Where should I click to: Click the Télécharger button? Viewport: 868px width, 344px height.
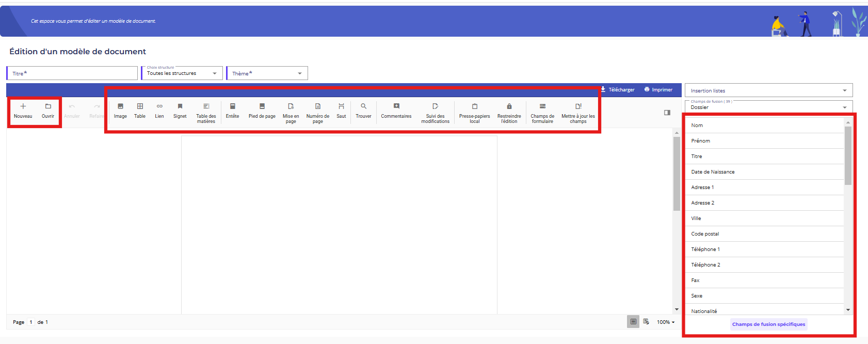(x=618, y=90)
